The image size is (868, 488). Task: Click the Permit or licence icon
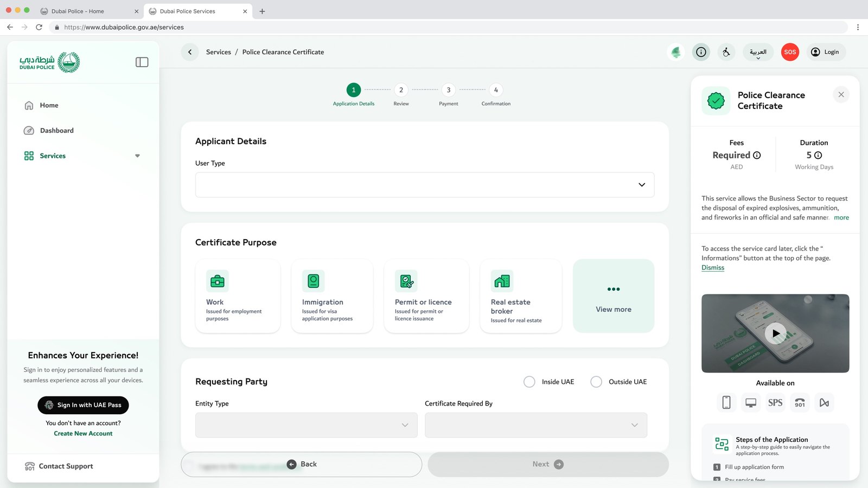tap(406, 281)
